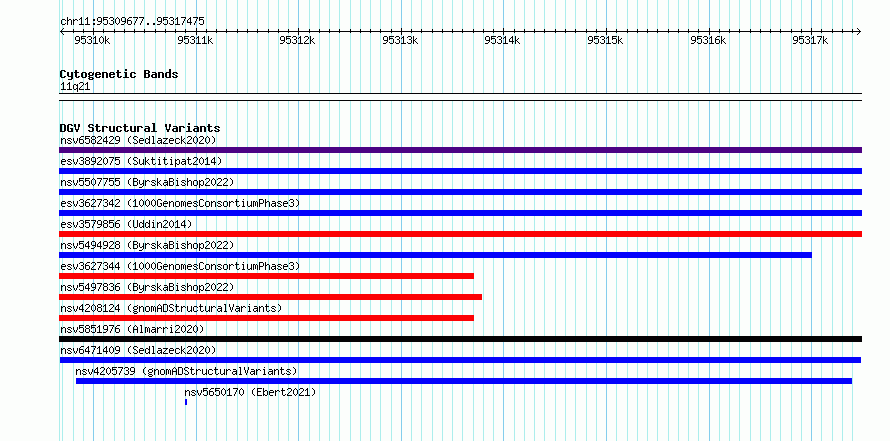Screen dimensions: 890x441
Task: Click the DGV Structural Variants track title
Action: [140, 128]
